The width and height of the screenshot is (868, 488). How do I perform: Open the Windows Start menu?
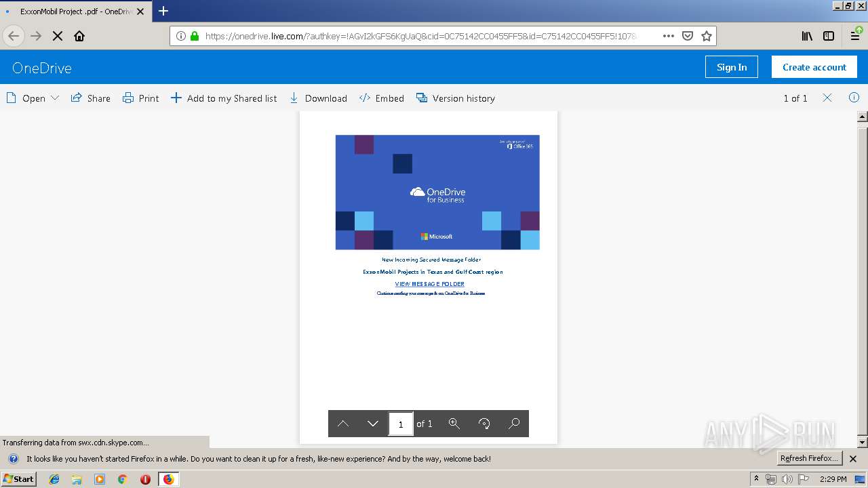pyautogui.click(x=19, y=479)
